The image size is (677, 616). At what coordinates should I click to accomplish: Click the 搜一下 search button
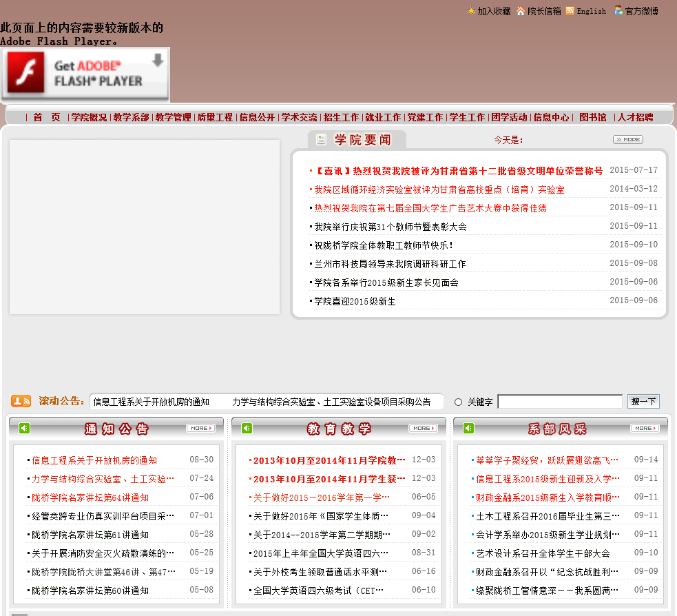(643, 402)
